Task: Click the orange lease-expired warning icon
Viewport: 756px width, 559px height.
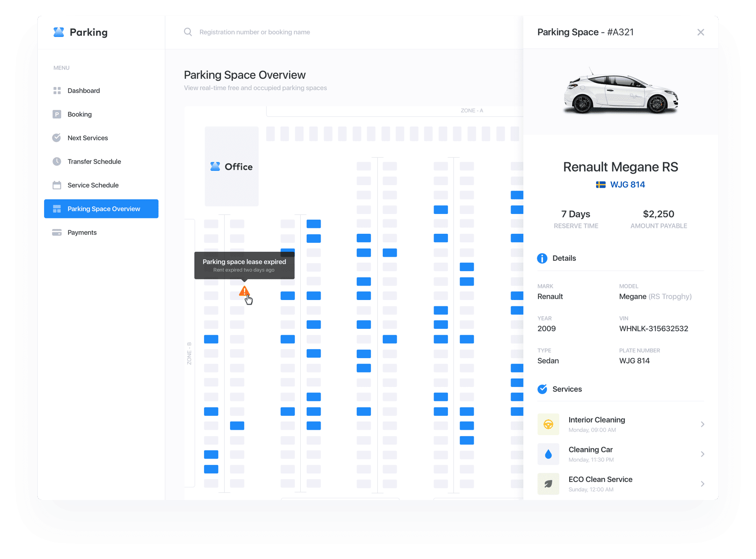Action: 244,291
